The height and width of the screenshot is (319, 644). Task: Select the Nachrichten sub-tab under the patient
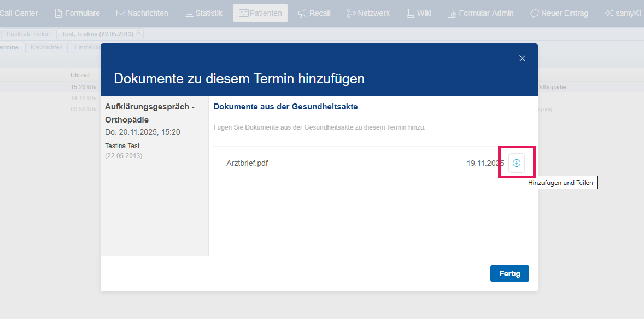coord(46,48)
